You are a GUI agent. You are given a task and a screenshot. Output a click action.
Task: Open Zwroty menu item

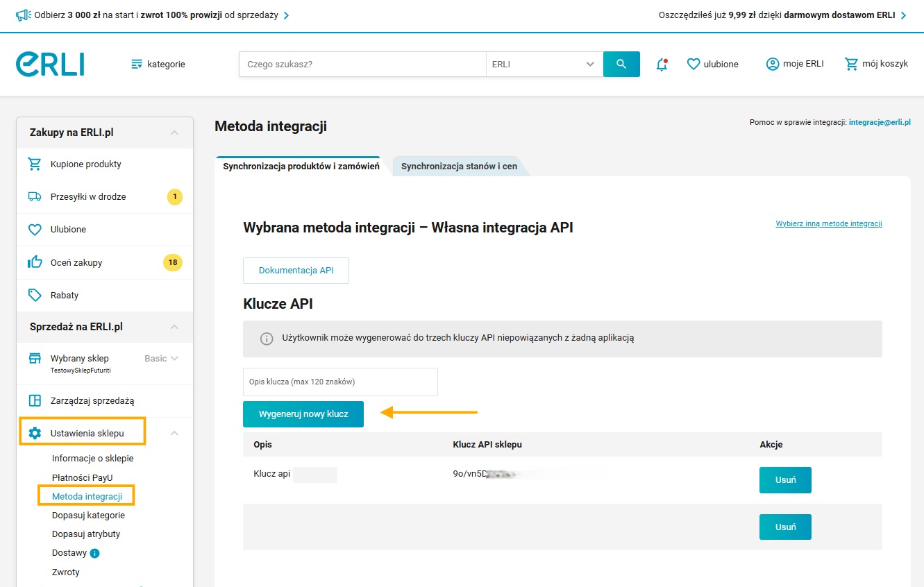click(x=66, y=572)
